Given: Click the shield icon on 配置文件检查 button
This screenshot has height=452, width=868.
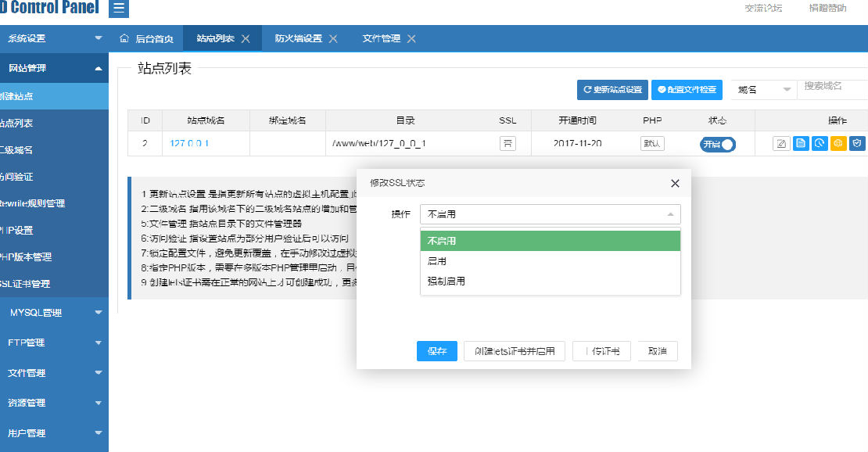Looking at the screenshot, I should pos(663,89).
